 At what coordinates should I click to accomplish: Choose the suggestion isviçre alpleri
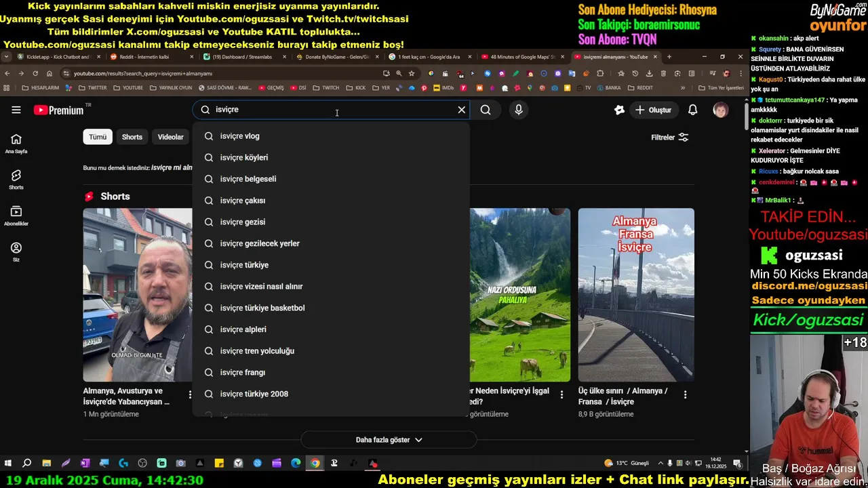tap(331, 329)
